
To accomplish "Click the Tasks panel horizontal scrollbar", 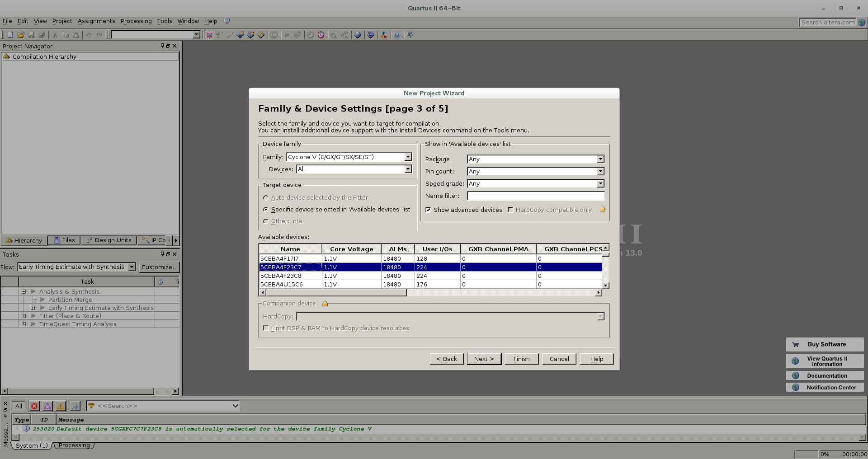I will tap(81, 391).
